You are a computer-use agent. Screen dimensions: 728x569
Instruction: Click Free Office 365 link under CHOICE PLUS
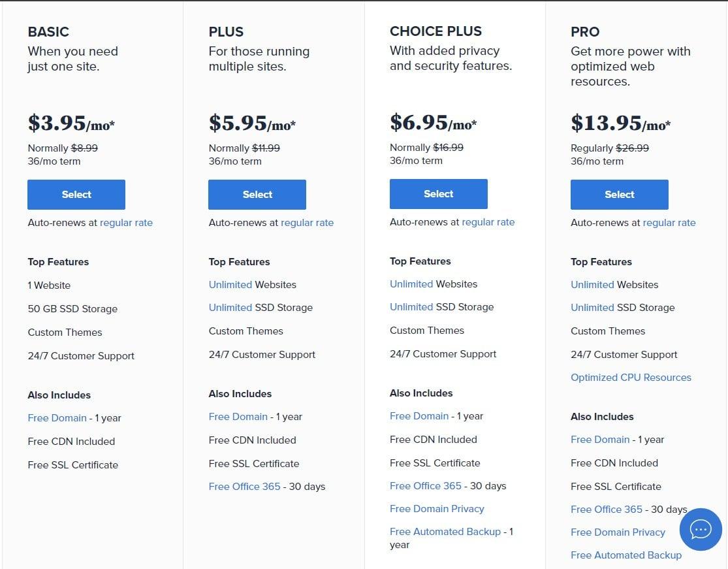click(x=426, y=485)
